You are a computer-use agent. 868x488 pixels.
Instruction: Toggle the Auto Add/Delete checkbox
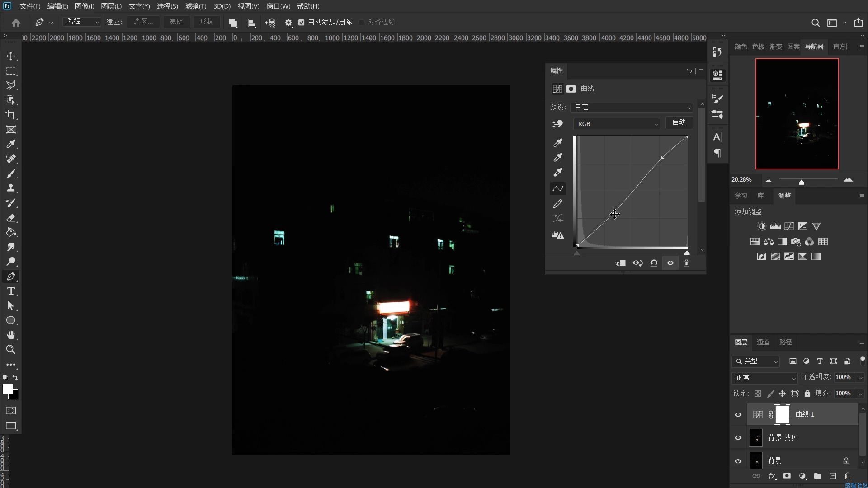[301, 22]
